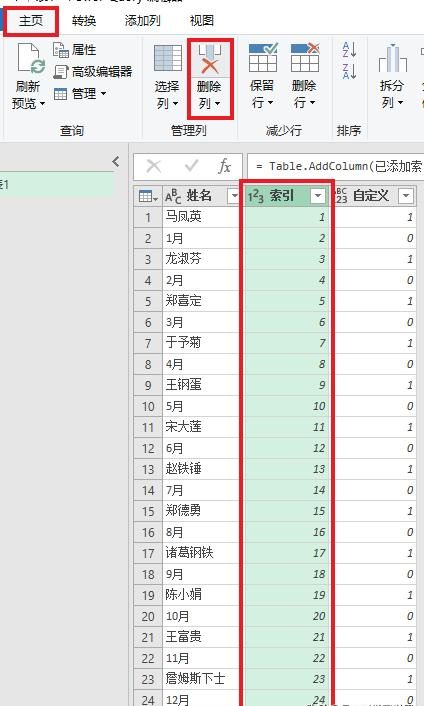Open 属性 properties
The height and width of the screenshot is (706, 424).
click(75, 50)
